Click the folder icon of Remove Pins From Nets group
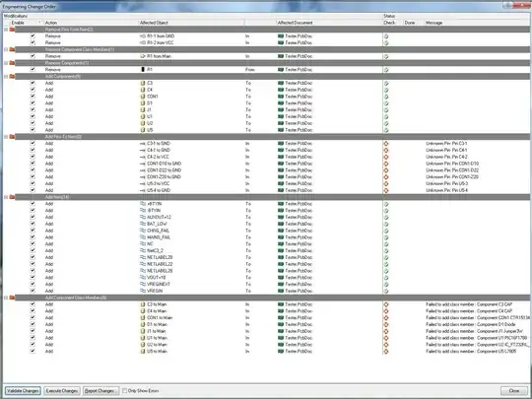Image resolution: width=532 pixels, height=399 pixels. tap(12, 30)
